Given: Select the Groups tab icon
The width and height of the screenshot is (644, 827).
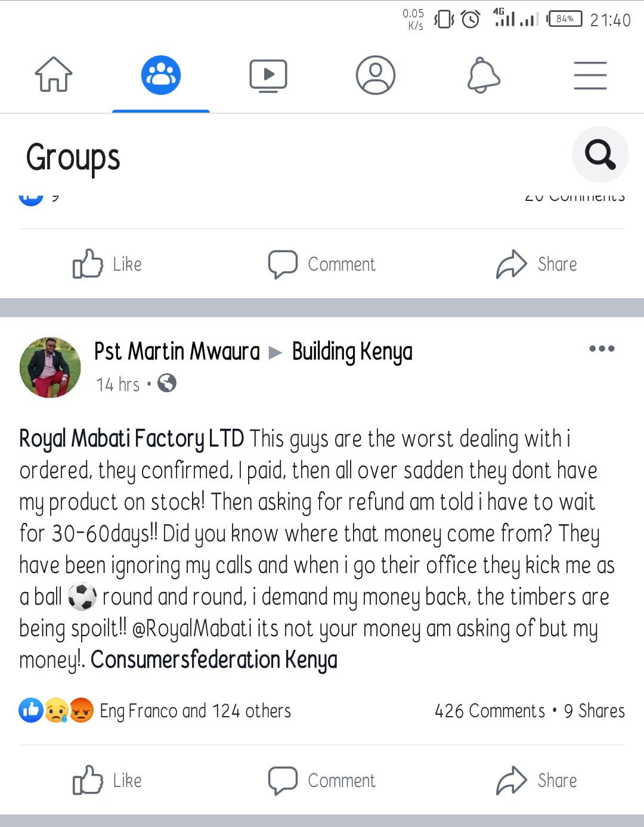Looking at the screenshot, I should [161, 76].
